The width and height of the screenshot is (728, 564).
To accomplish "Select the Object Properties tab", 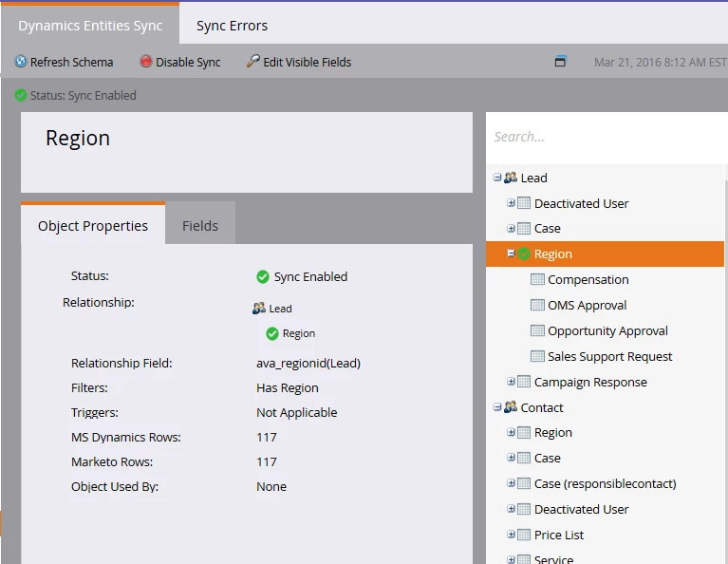I will 93,226.
